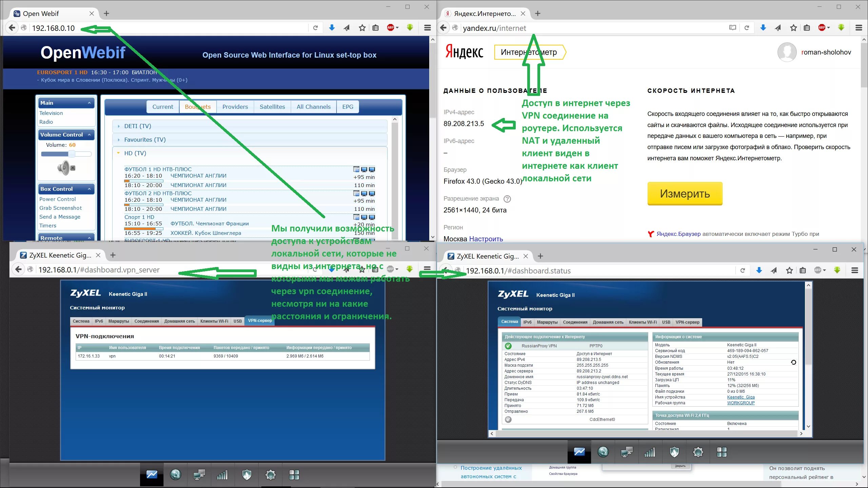This screenshot has height=488, width=868.
Task: Click the Измерить button in Yandex Интернетометр
Action: 685,194
